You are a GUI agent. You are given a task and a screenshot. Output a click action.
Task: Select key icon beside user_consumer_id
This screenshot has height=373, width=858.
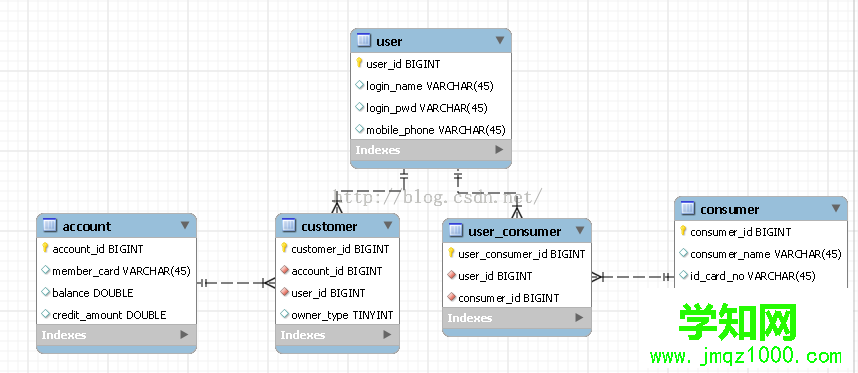451,253
